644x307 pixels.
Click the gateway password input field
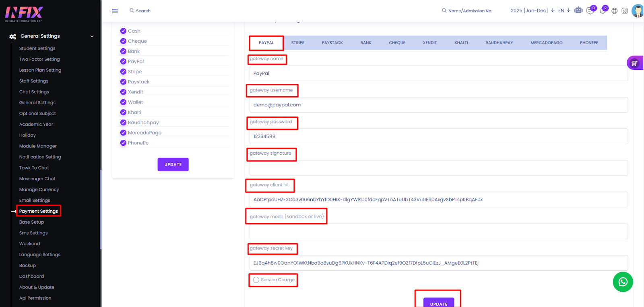(x=439, y=136)
